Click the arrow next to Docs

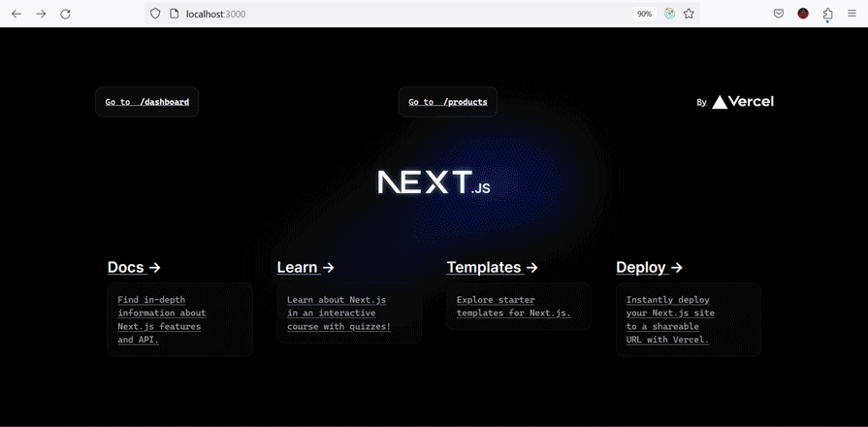pyautogui.click(x=155, y=268)
